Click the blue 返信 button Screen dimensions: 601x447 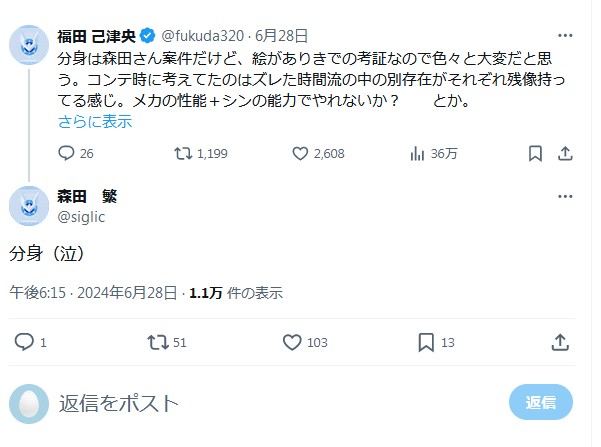point(541,402)
